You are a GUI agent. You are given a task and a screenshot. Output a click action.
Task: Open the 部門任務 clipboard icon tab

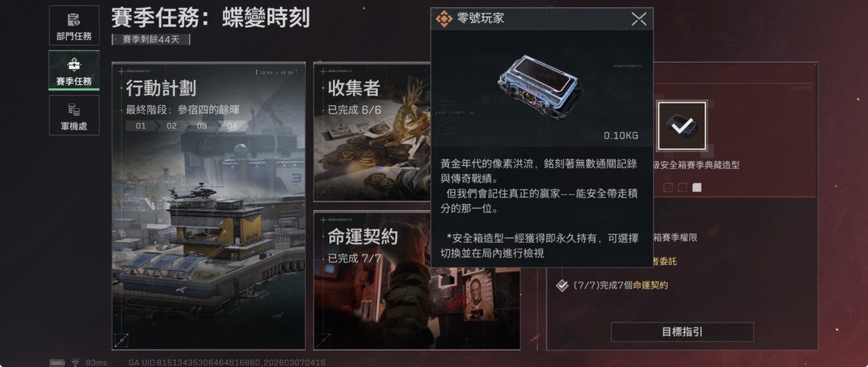[x=74, y=26]
